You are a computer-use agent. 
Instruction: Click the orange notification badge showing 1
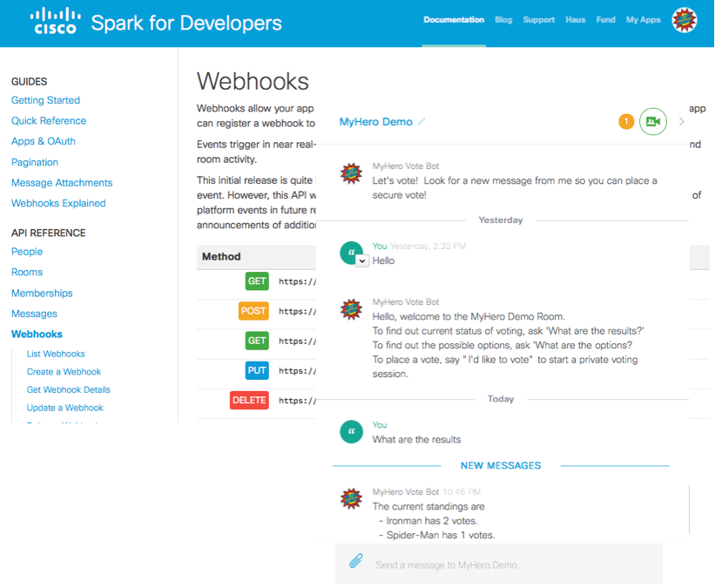coord(626,121)
